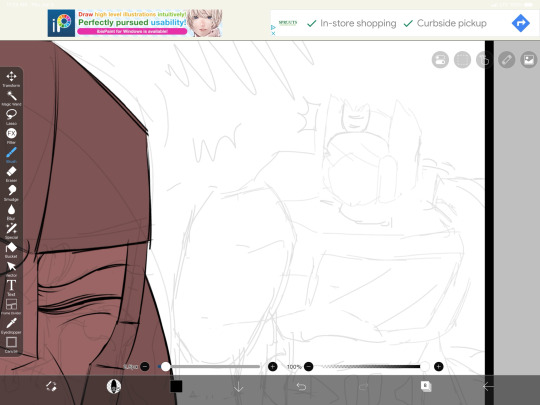Decrease brush thickness with minus button

point(145,366)
